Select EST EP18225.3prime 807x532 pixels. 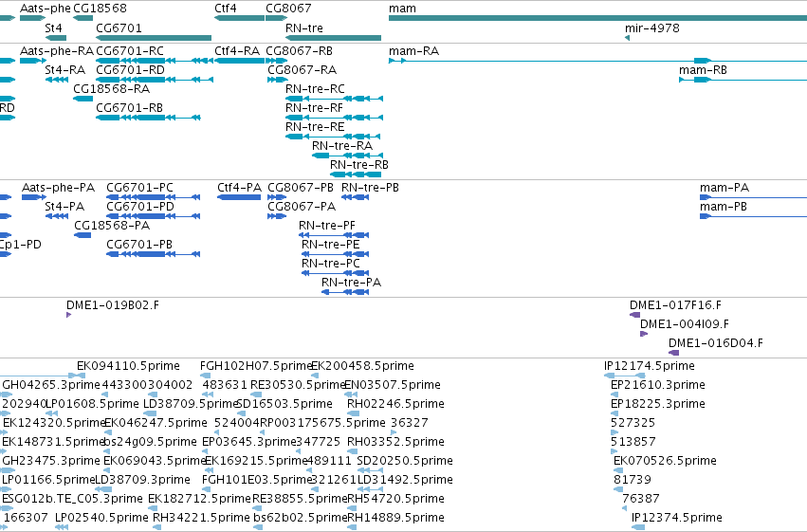tap(658, 404)
